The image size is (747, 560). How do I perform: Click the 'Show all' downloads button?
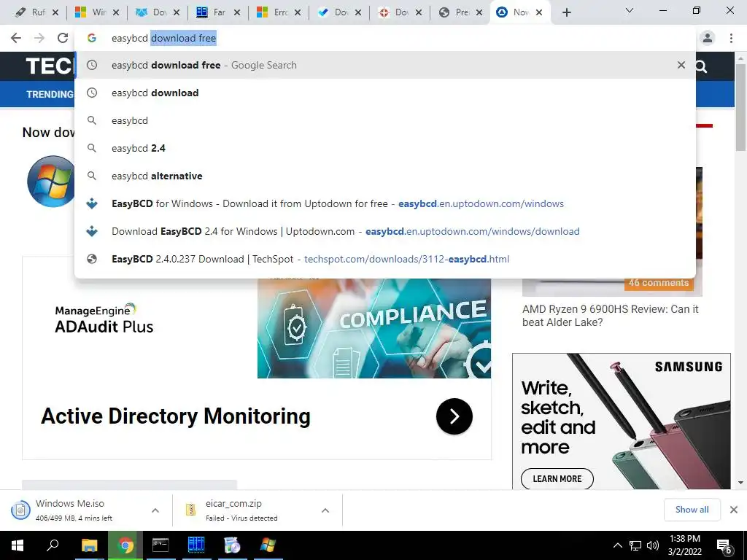[692, 510]
